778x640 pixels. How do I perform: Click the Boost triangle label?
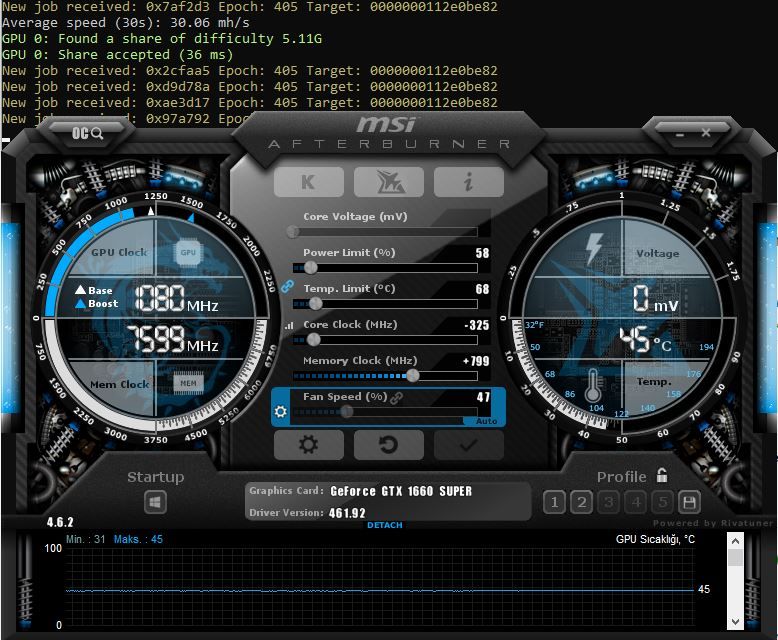[x=97, y=304]
